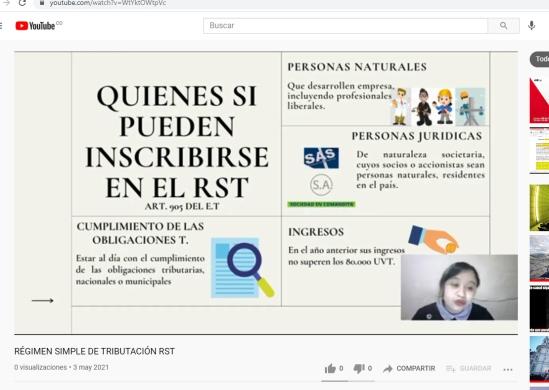Open the yellow-green recommended video thumbnail

(539, 208)
